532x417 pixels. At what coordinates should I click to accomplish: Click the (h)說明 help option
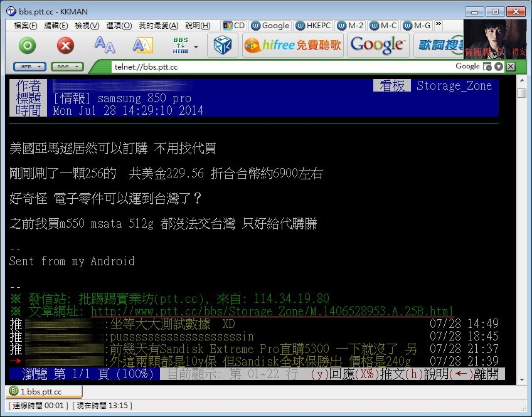click(x=427, y=374)
